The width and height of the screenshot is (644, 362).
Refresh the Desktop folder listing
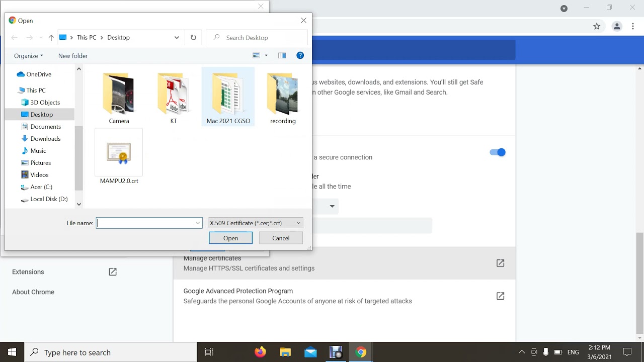click(x=193, y=38)
